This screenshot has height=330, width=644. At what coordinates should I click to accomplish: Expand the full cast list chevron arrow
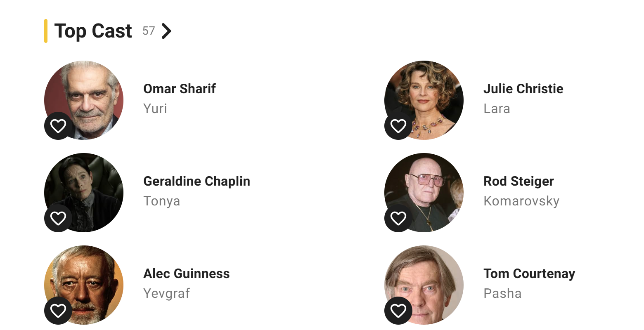166,31
